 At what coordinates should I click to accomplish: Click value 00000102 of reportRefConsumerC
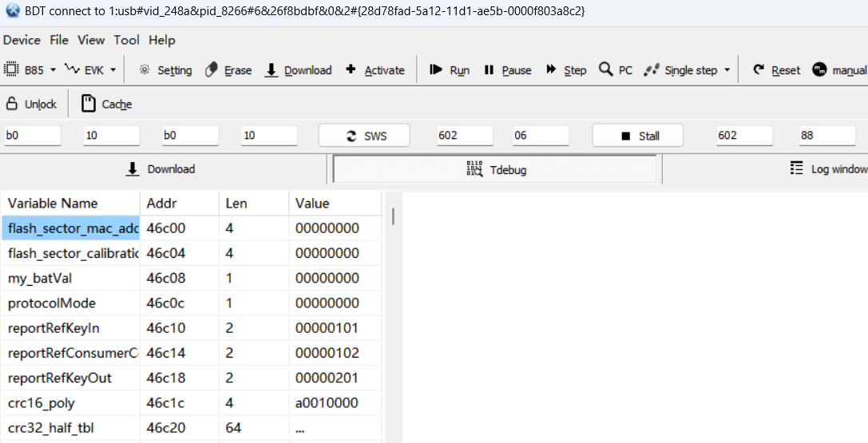click(x=335, y=353)
